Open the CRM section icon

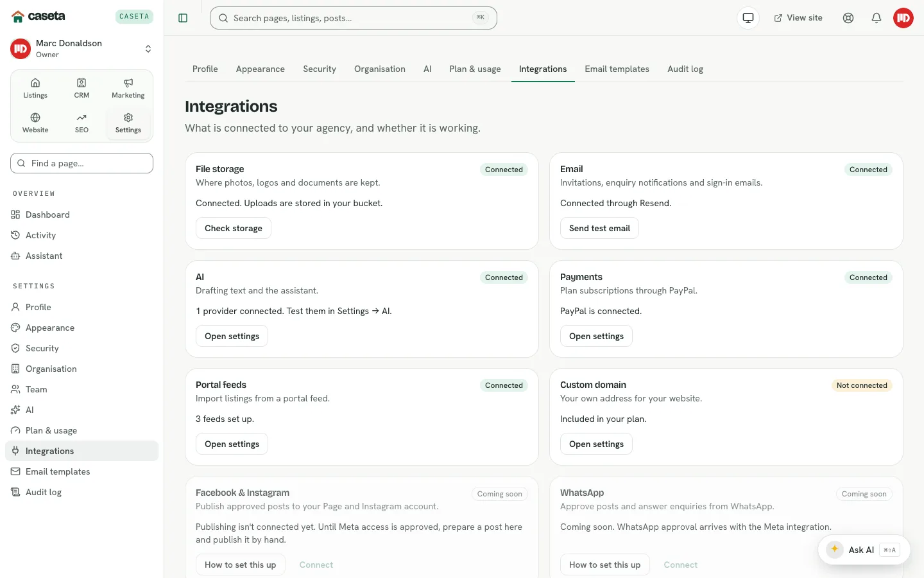point(81,88)
